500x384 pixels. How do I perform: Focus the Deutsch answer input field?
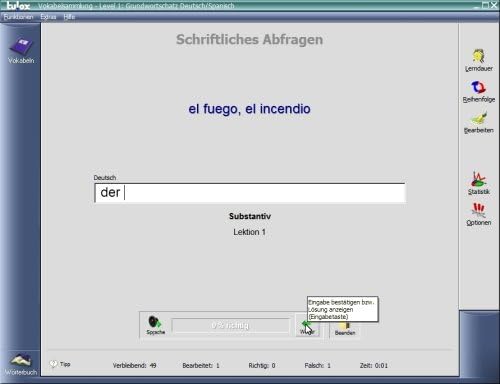click(x=250, y=193)
